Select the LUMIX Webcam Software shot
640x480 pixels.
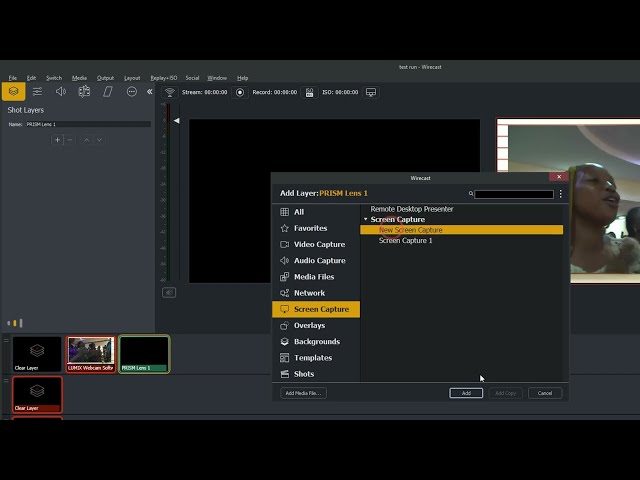(x=91, y=354)
